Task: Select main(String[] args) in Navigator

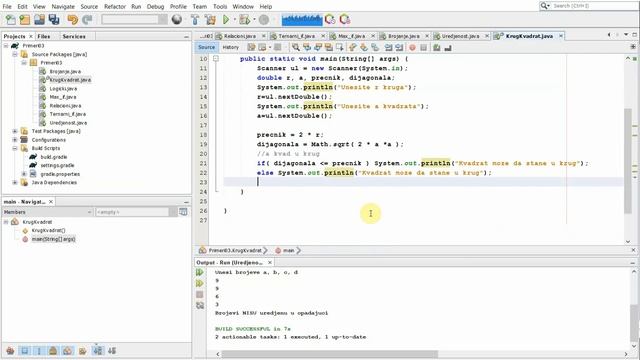Action: 53,239
